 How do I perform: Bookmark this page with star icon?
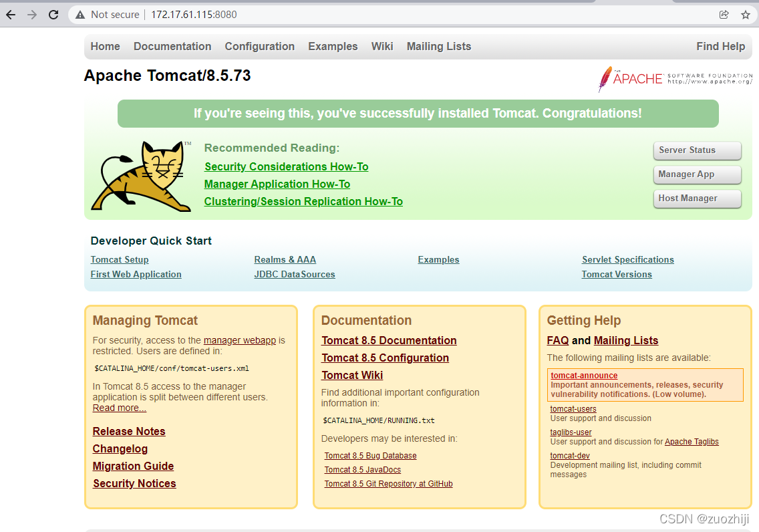(746, 15)
